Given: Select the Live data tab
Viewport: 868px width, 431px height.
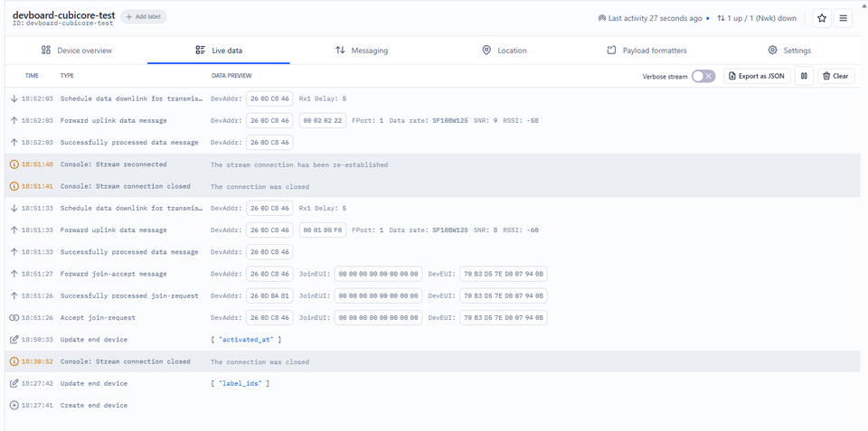Looking at the screenshot, I should click(x=219, y=51).
